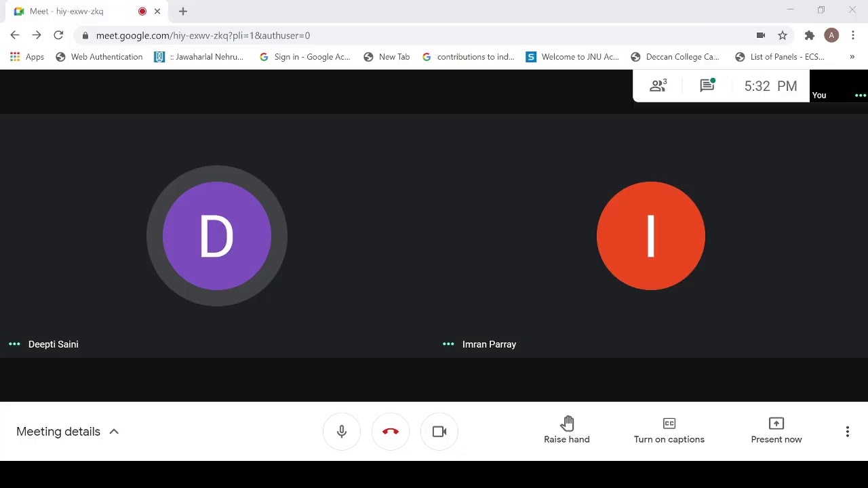Viewport: 868px width, 488px height.
Task: Go back in browser history
Action: point(15,35)
